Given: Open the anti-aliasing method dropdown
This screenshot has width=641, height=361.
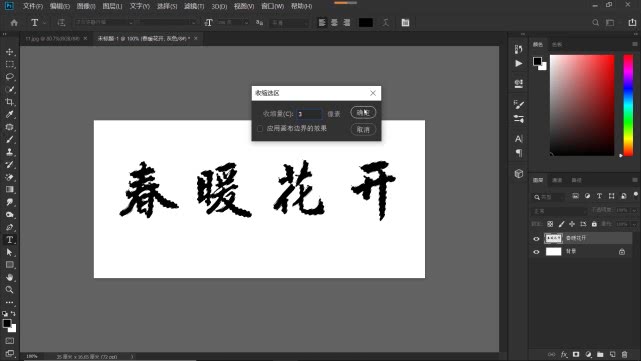Looking at the screenshot, I should click(x=289, y=23).
